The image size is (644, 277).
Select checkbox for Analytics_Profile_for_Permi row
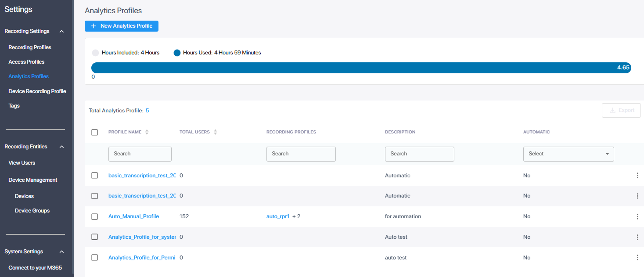pyautogui.click(x=94, y=258)
